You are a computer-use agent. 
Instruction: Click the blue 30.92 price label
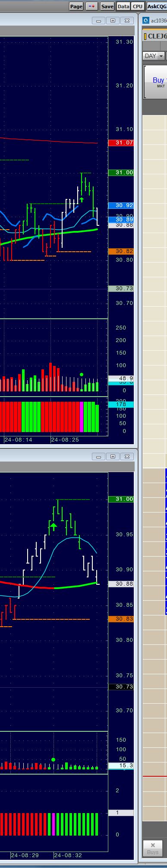[x=121, y=205]
